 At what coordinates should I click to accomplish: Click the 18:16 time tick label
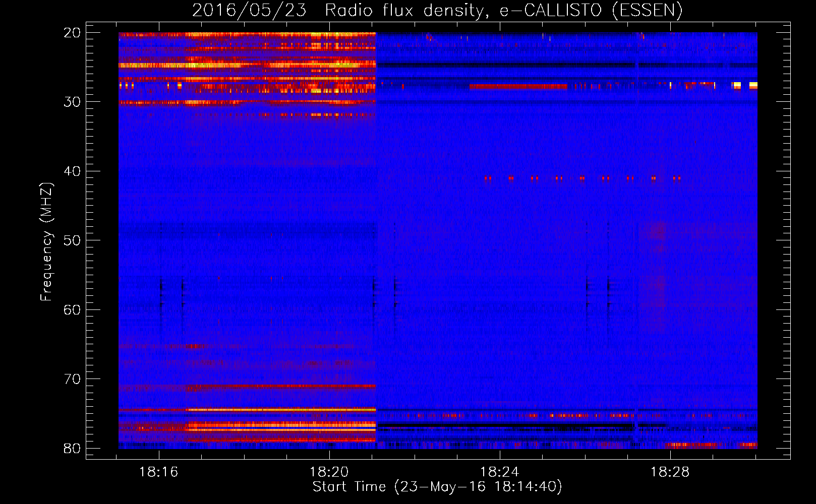(x=159, y=472)
